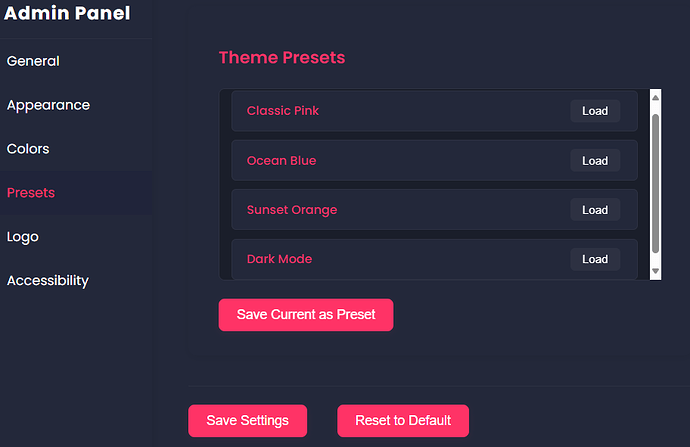Click Save Current as Preset
The width and height of the screenshot is (690, 447).
[x=306, y=314]
